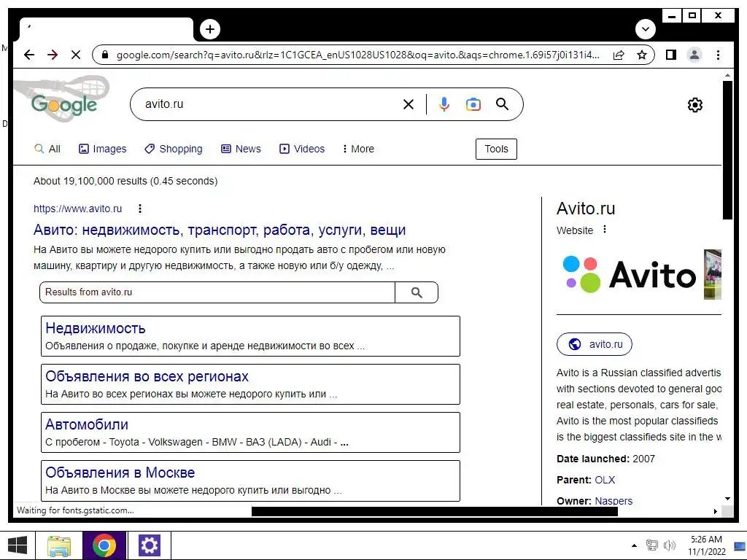
Task: Open Google quick settings gear
Action: (695, 105)
